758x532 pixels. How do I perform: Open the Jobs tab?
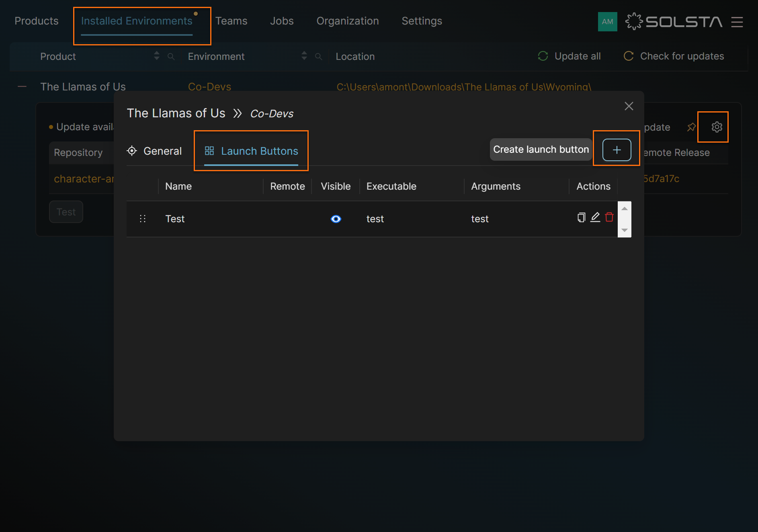coord(282,21)
